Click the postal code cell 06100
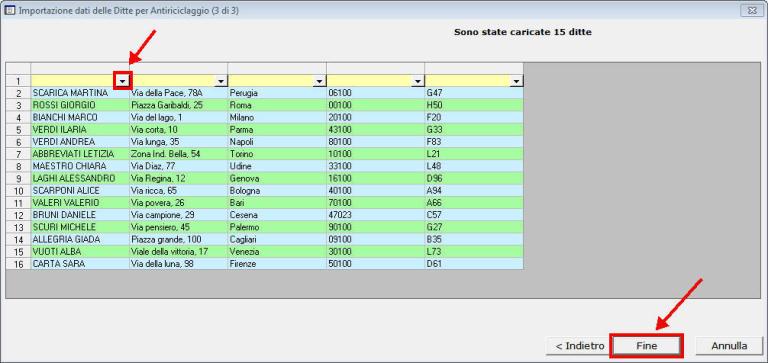The height and width of the screenshot is (363, 768). point(375,93)
